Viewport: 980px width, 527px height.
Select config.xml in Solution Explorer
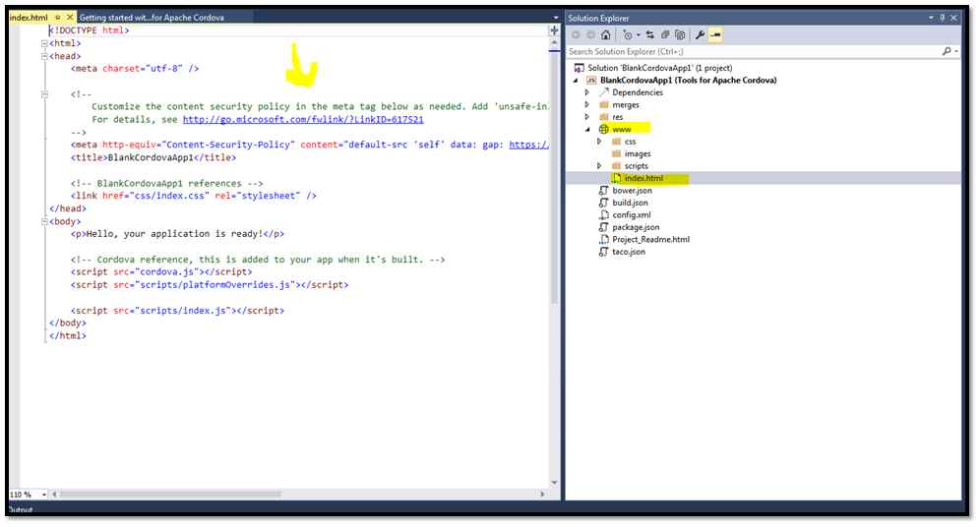[x=631, y=214]
